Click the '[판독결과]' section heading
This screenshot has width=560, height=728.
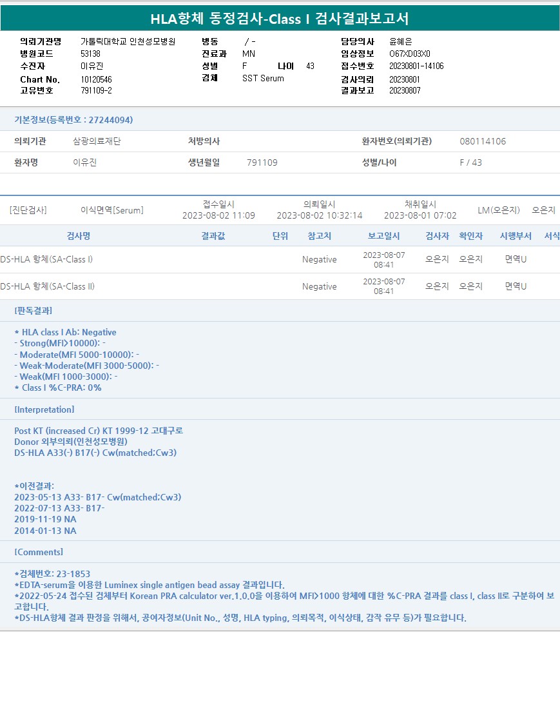[33, 311]
